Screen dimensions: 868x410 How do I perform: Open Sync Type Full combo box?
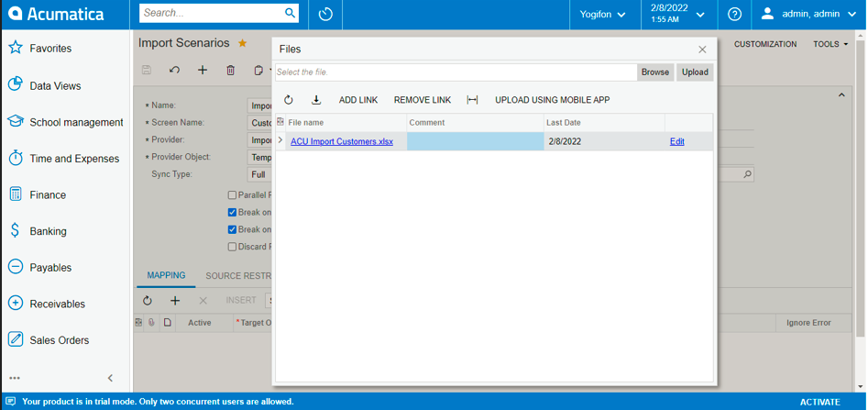259,174
